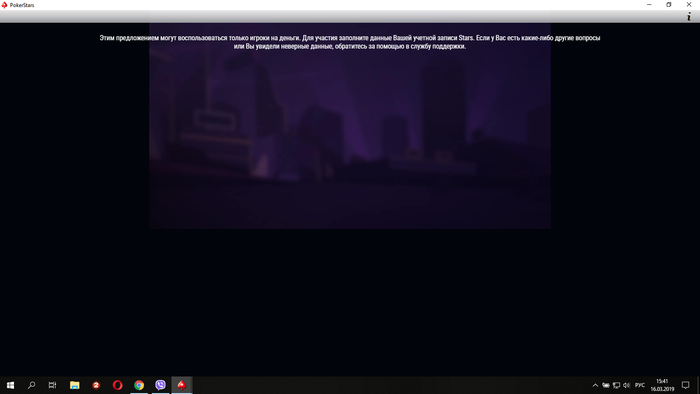Change input language from РУС indicator
The image size is (700, 394).
pyautogui.click(x=640, y=385)
